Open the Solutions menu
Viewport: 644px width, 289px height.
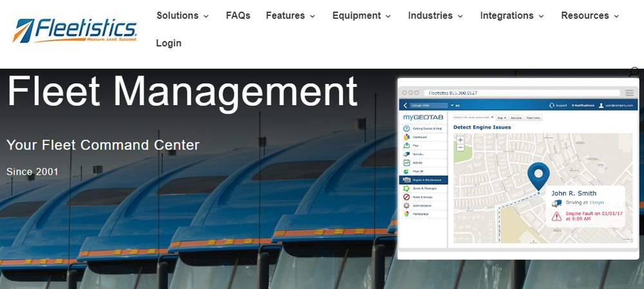[x=182, y=15]
